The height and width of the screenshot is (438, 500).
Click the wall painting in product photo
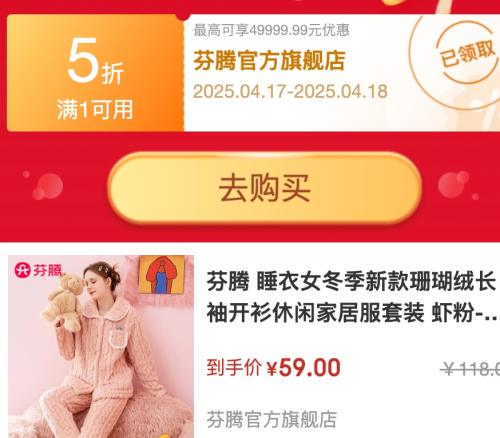(162, 274)
